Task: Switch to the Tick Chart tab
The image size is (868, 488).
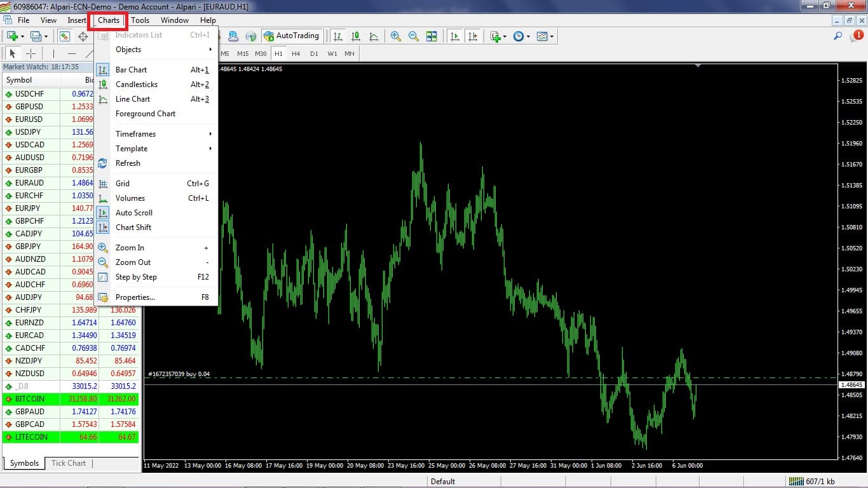Action: (69, 463)
